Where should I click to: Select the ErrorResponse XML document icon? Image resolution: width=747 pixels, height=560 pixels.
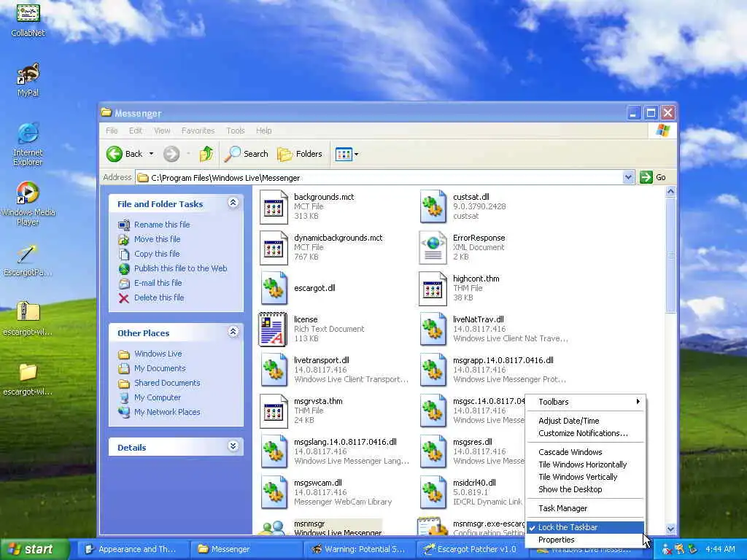tap(433, 248)
